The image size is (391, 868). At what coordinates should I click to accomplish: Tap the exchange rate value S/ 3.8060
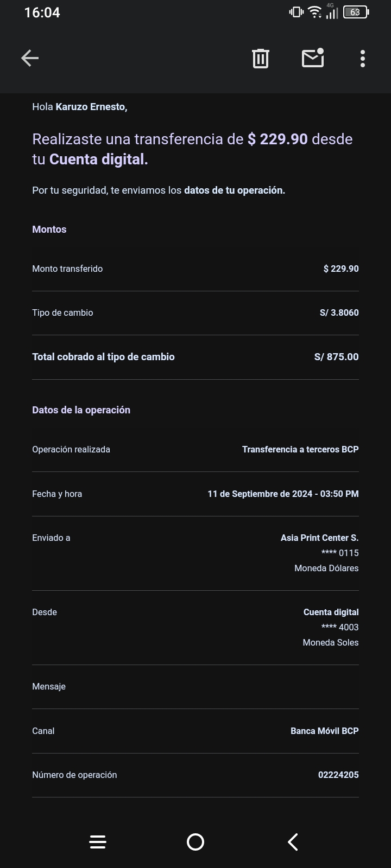point(339,312)
